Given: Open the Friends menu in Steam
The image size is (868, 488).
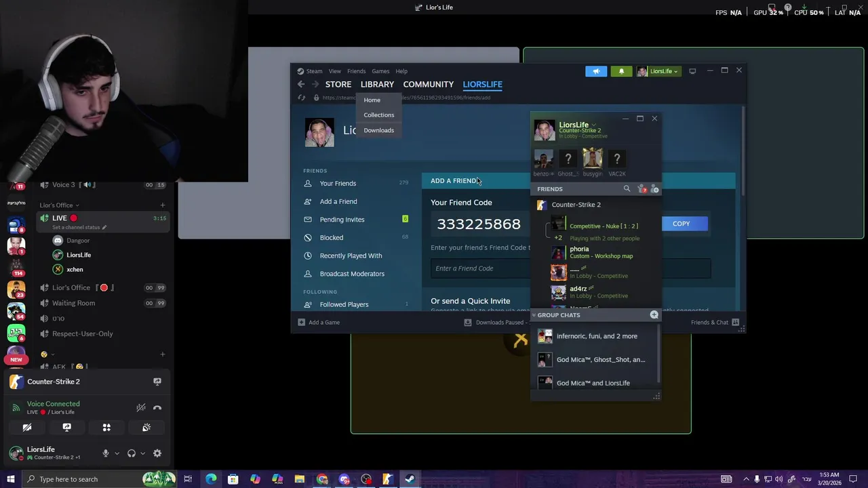Looking at the screenshot, I should pos(356,71).
